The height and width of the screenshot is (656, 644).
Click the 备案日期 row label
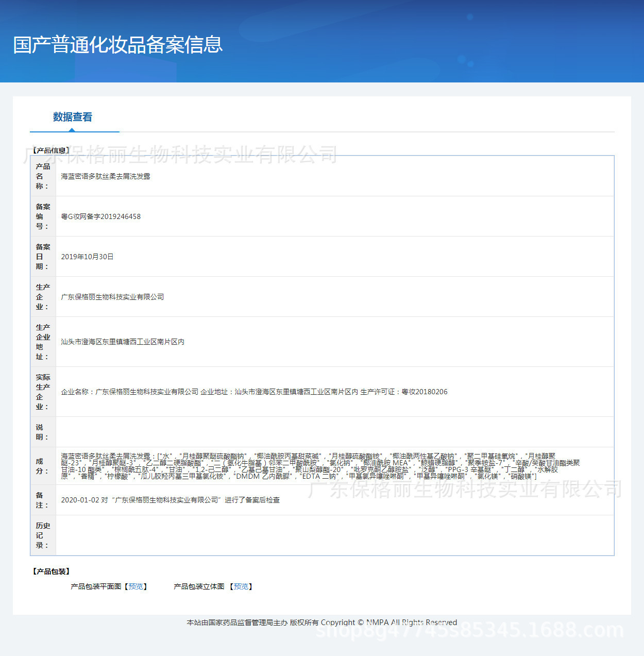pyautogui.click(x=43, y=257)
